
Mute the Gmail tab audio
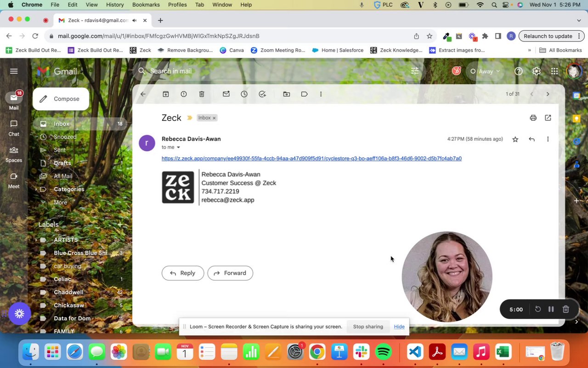135,20
